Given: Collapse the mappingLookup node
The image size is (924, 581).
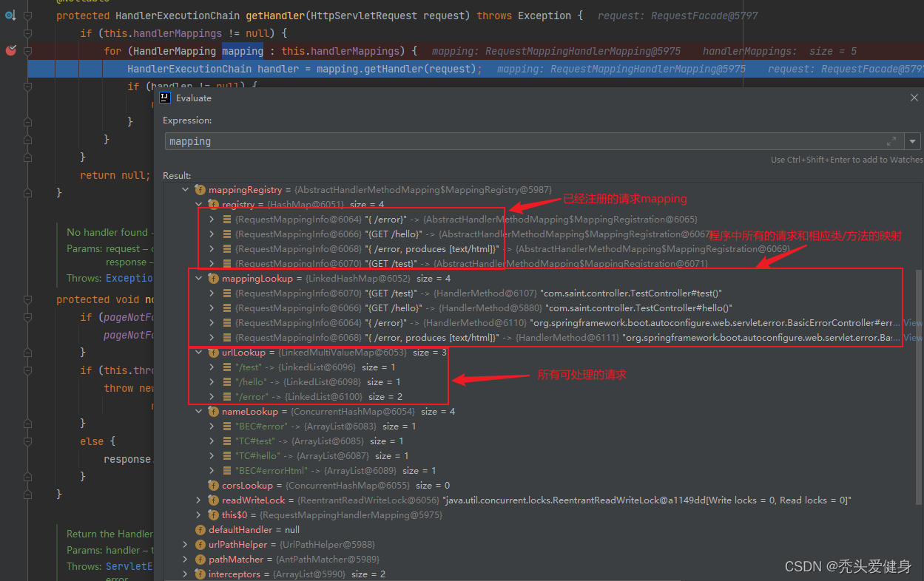Looking at the screenshot, I should pos(198,279).
